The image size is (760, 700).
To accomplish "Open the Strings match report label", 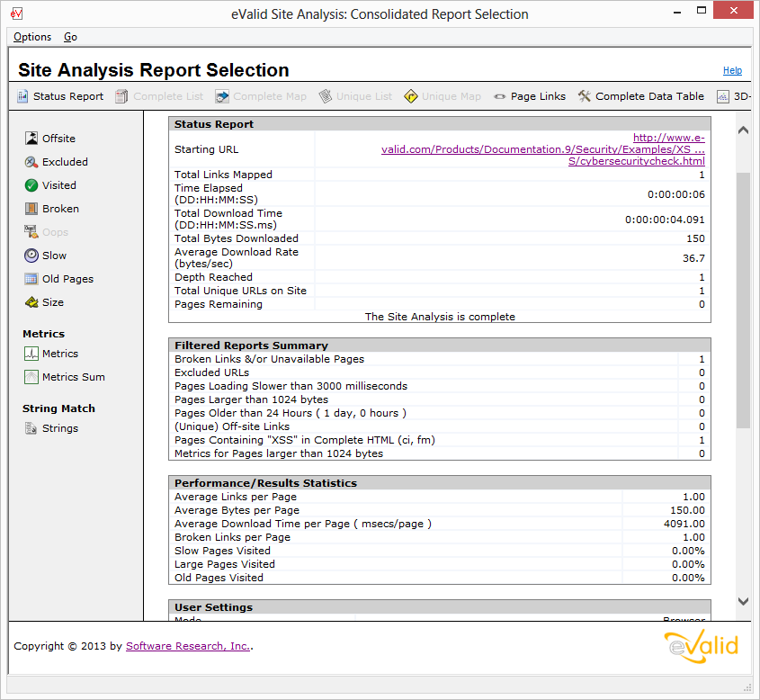I will pyautogui.click(x=60, y=428).
